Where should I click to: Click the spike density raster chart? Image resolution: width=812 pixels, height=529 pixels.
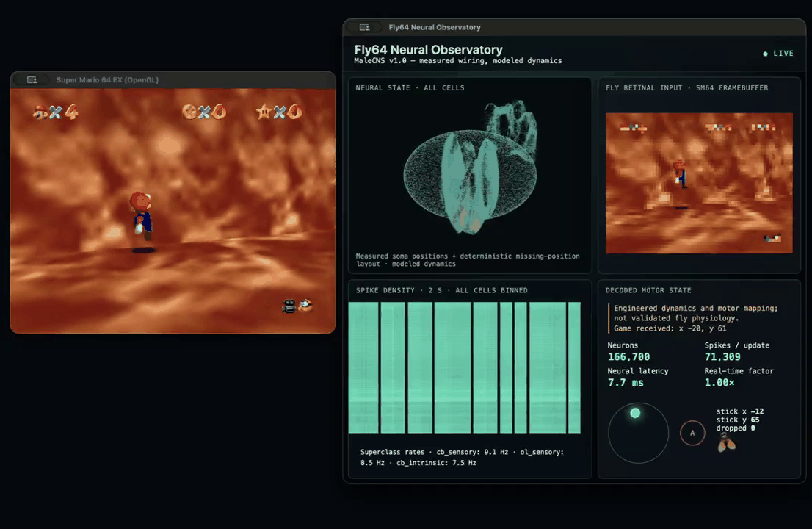pyautogui.click(x=465, y=368)
